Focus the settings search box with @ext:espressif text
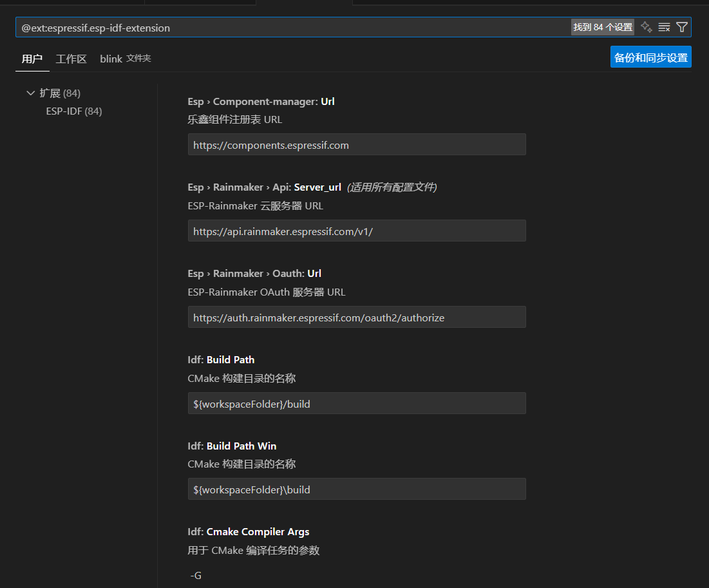 294,28
